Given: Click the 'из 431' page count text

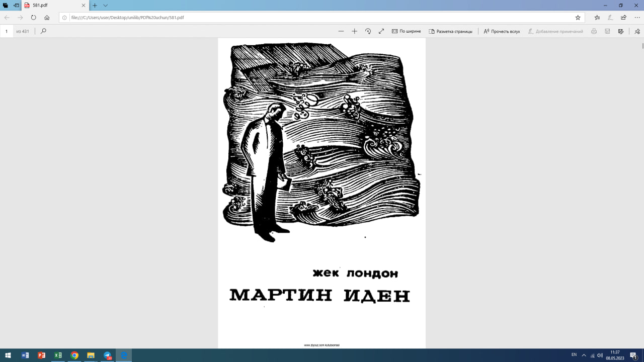Looking at the screenshot, I should (23, 31).
